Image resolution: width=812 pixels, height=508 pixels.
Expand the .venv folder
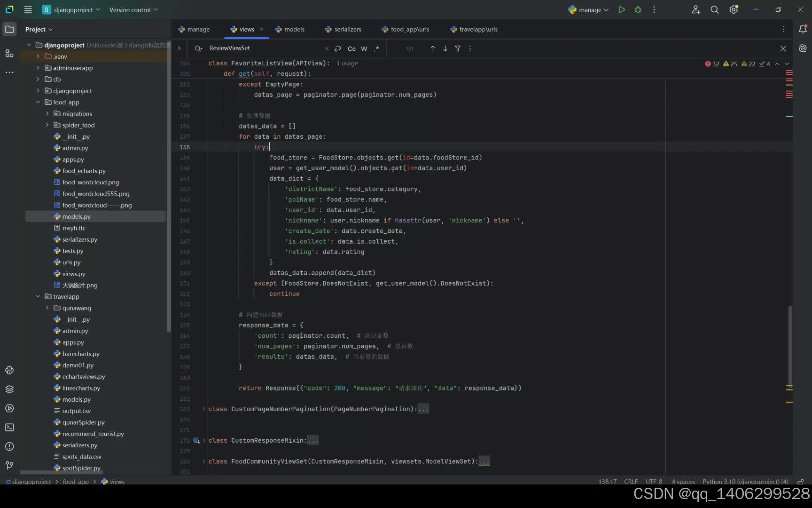click(x=38, y=56)
